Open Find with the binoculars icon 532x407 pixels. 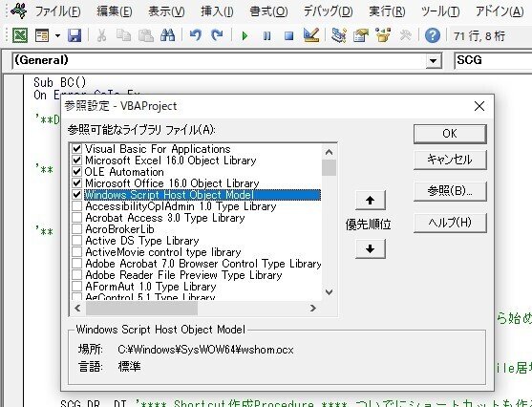click(x=167, y=35)
